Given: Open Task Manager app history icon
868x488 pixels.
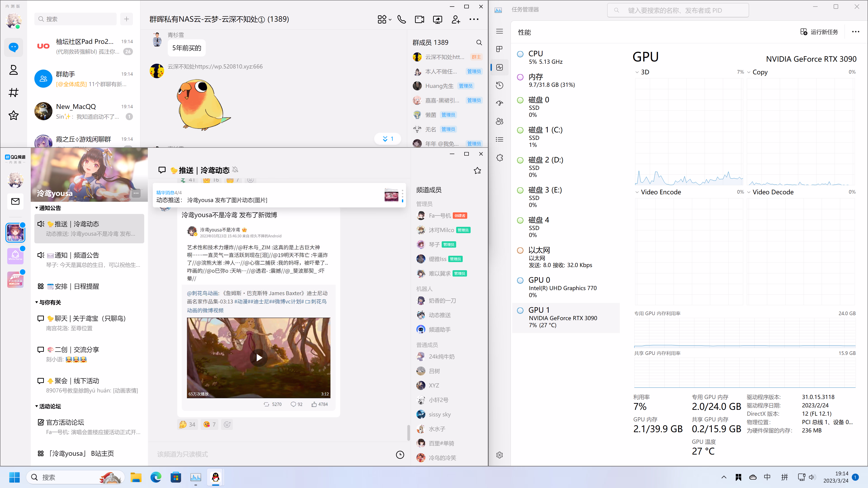Looking at the screenshot, I should pyautogui.click(x=500, y=85).
